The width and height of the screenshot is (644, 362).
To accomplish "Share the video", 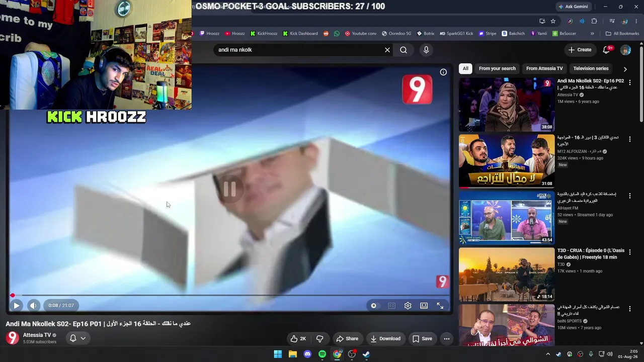I will 347,338.
